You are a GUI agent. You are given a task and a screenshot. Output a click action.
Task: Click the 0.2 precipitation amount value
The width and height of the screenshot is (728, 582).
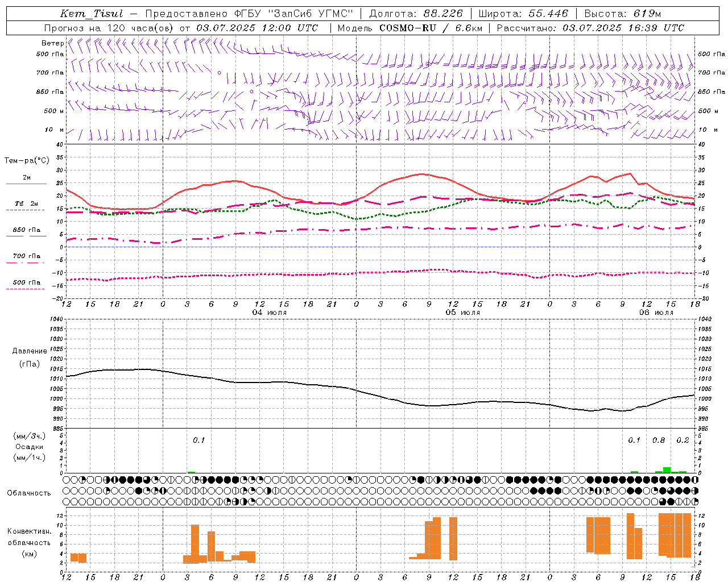(682, 440)
